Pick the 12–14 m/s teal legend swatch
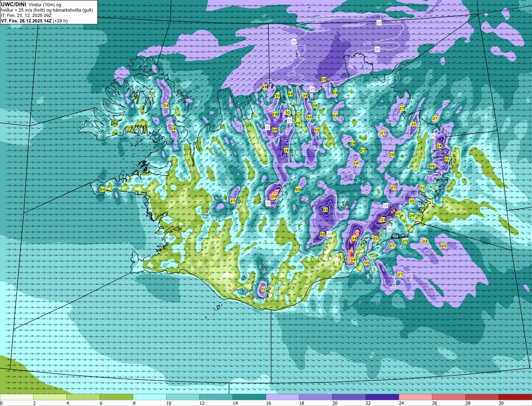Image resolution: width=532 pixels, height=406 pixels. pos(216,397)
